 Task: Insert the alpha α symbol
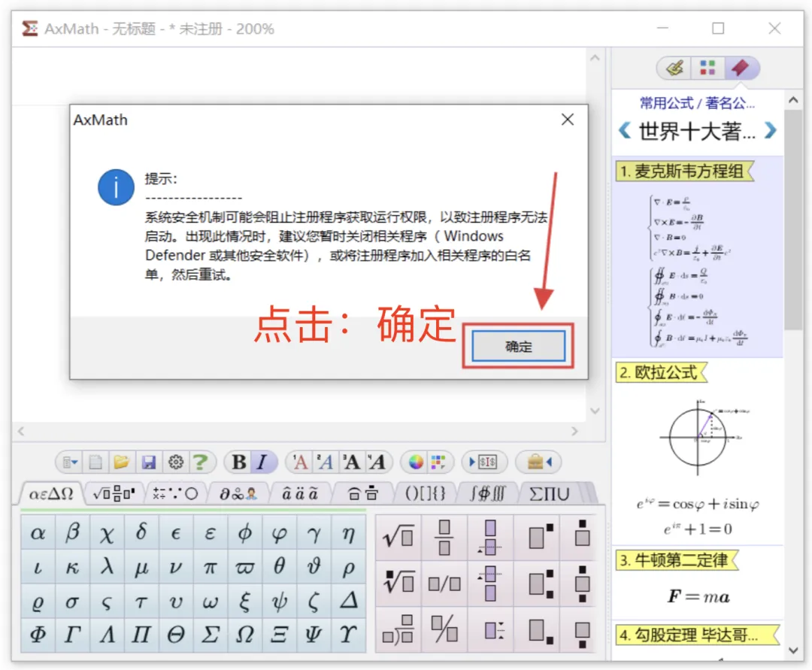pos(38,533)
